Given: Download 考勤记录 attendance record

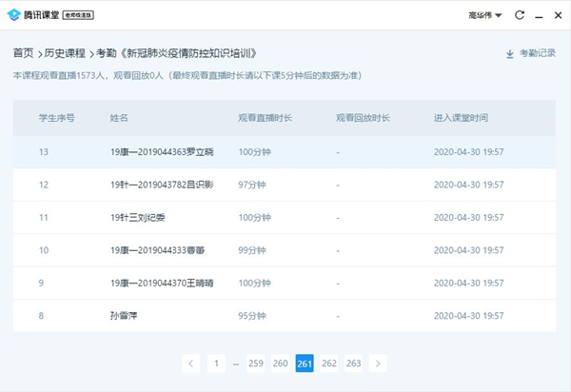Looking at the screenshot, I should (x=537, y=54).
